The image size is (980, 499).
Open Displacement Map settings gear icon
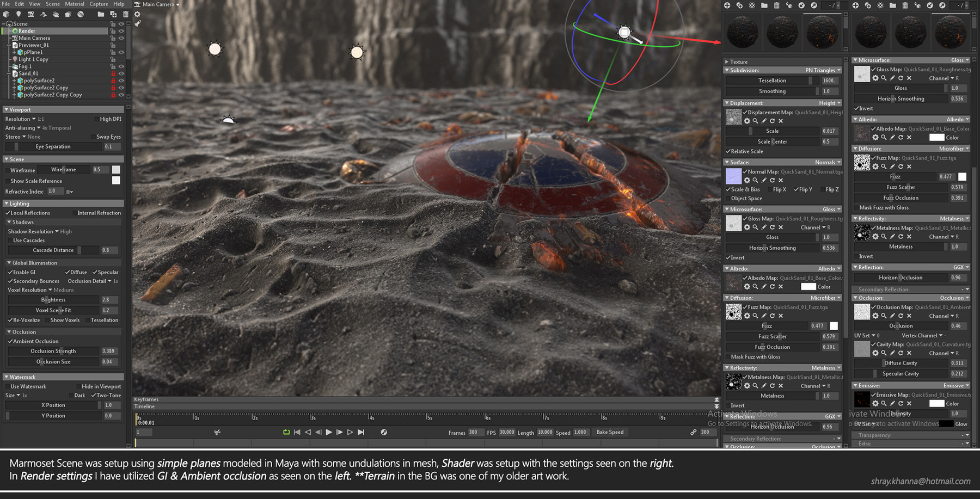tap(747, 121)
